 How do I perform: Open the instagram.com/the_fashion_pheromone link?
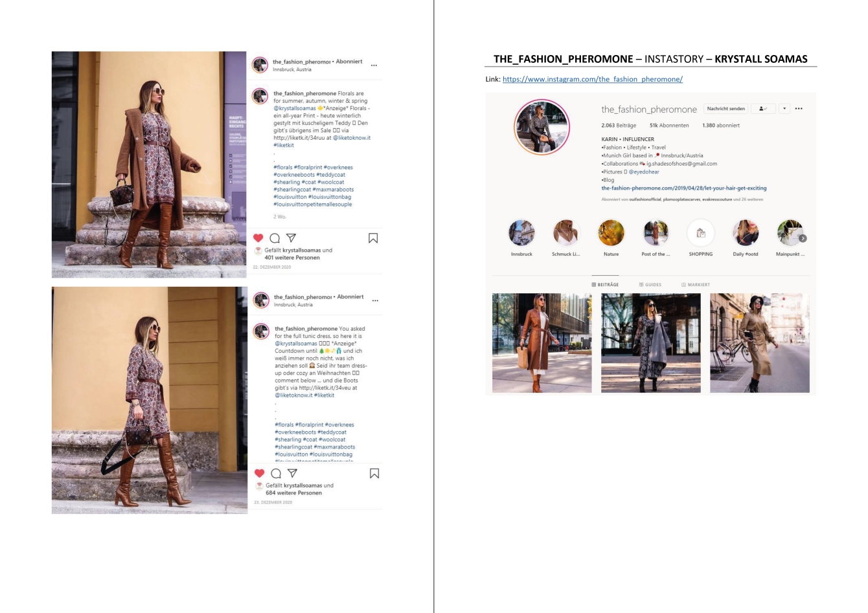[x=592, y=79]
